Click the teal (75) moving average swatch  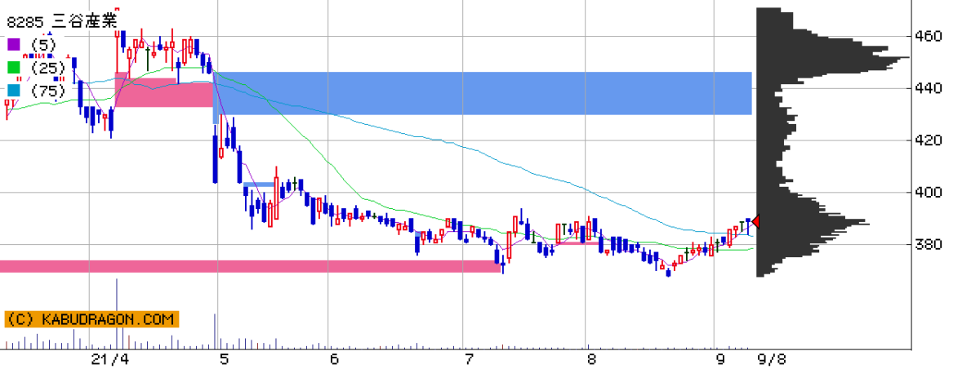[14, 90]
